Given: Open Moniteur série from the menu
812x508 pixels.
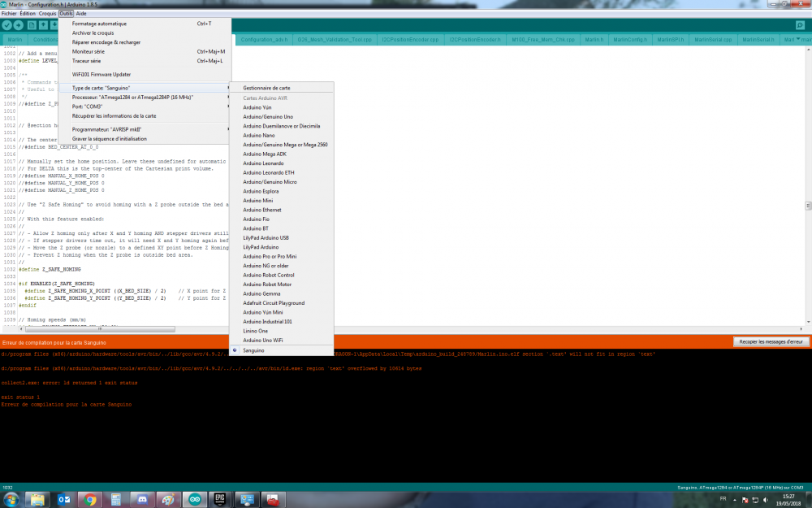Looking at the screenshot, I should [144, 52].
